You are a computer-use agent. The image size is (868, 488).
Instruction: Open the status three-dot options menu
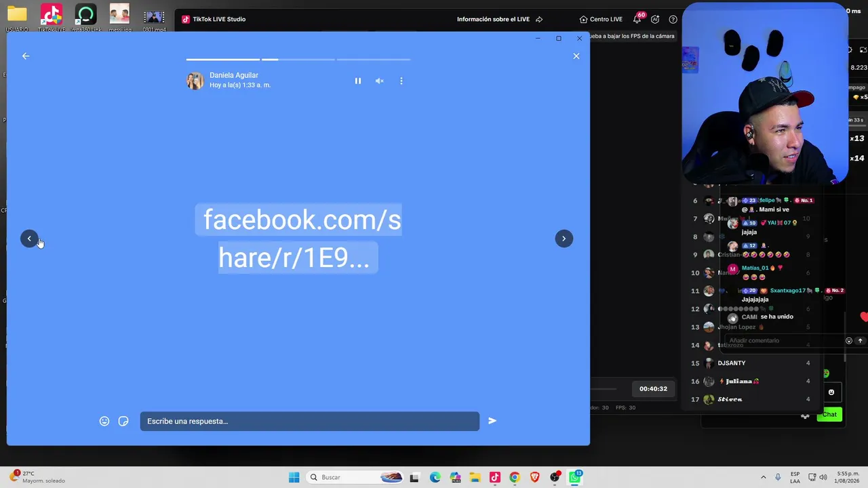[x=401, y=81]
